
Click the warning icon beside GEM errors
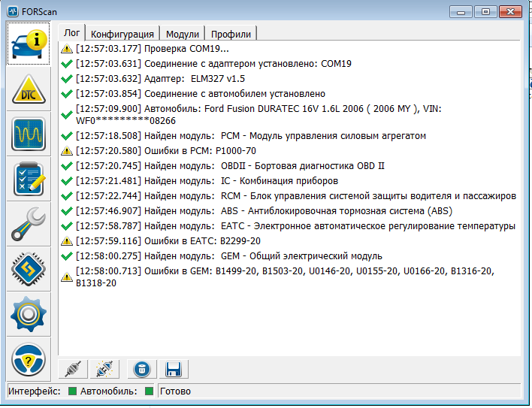(x=67, y=277)
